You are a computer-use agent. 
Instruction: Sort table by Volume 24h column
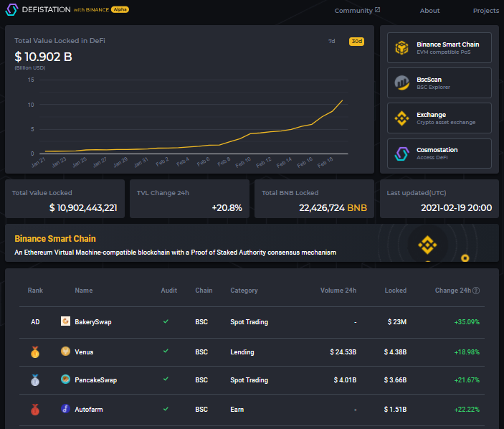click(338, 291)
